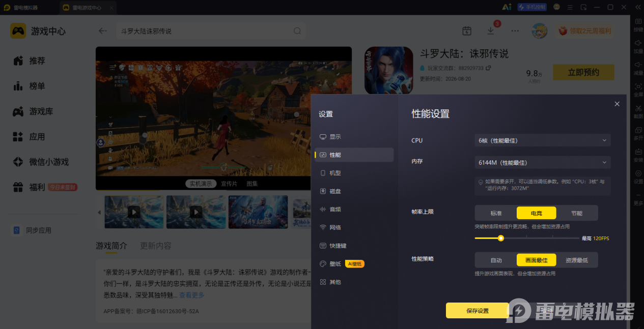The width and height of the screenshot is (644, 329).
Task: Select the 性能 settings section
Action: pyautogui.click(x=354, y=155)
